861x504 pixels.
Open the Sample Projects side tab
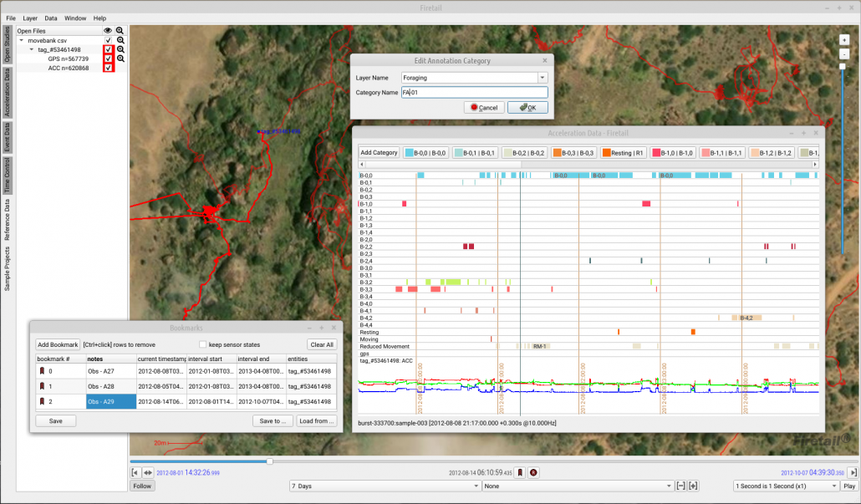(8, 268)
